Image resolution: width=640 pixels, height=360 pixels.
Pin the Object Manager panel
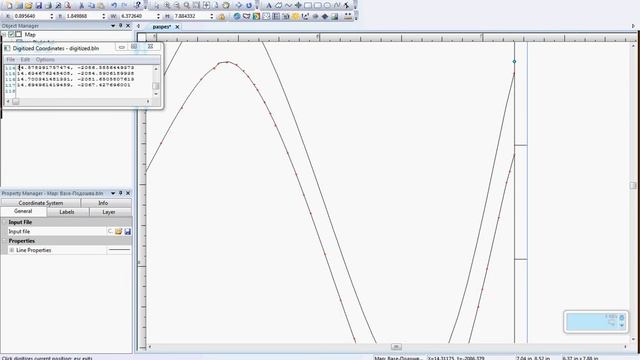120,26
